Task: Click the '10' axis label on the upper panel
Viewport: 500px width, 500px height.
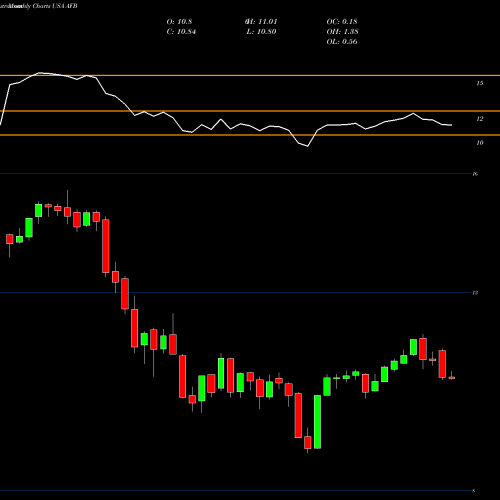Action: click(x=480, y=143)
